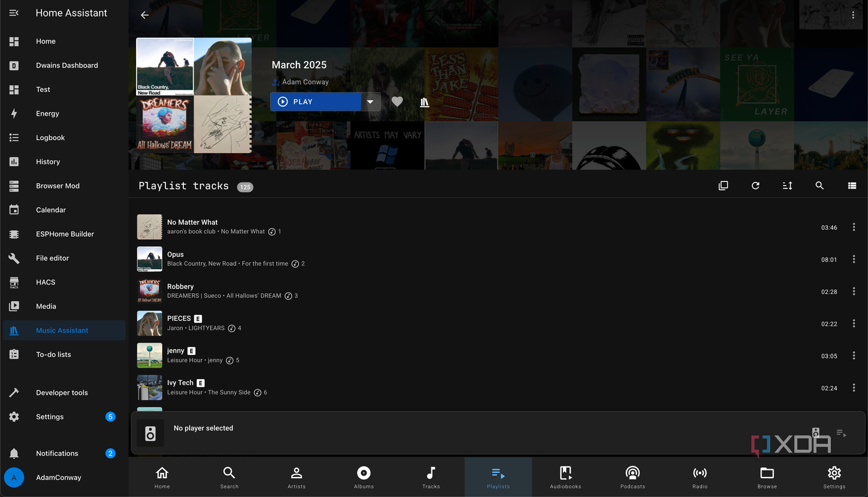868x497 pixels.
Task: Open Notifications panel
Action: [x=64, y=453]
